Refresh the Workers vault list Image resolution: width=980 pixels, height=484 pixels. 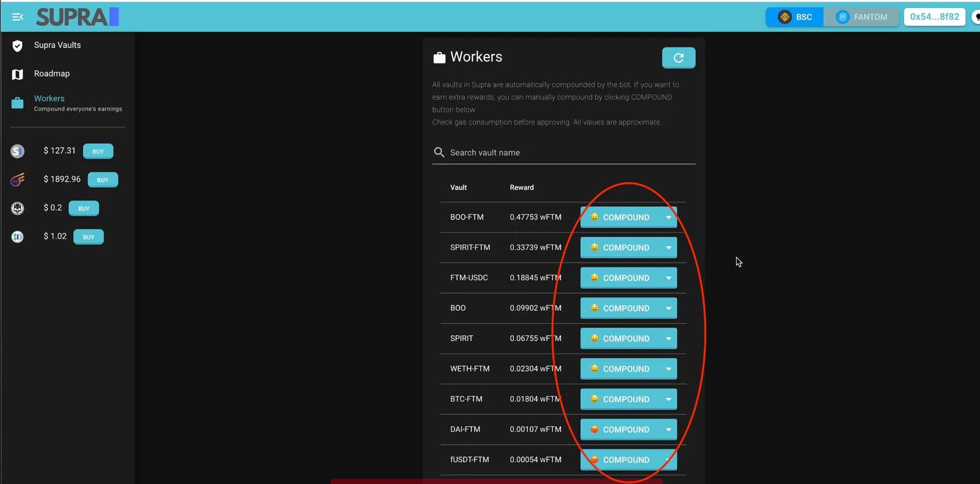click(x=679, y=58)
